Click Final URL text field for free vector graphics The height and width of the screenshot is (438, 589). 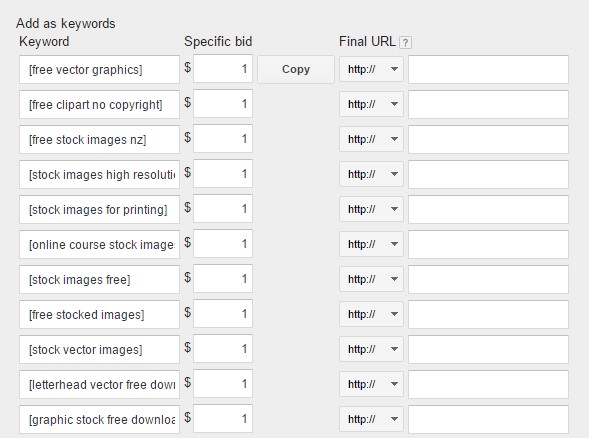coord(488,69)
